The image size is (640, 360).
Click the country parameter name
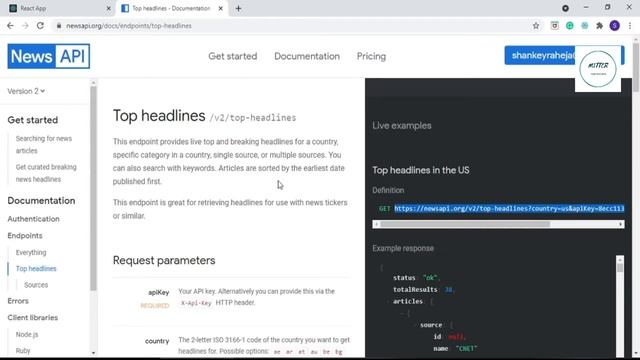[157, 341]
